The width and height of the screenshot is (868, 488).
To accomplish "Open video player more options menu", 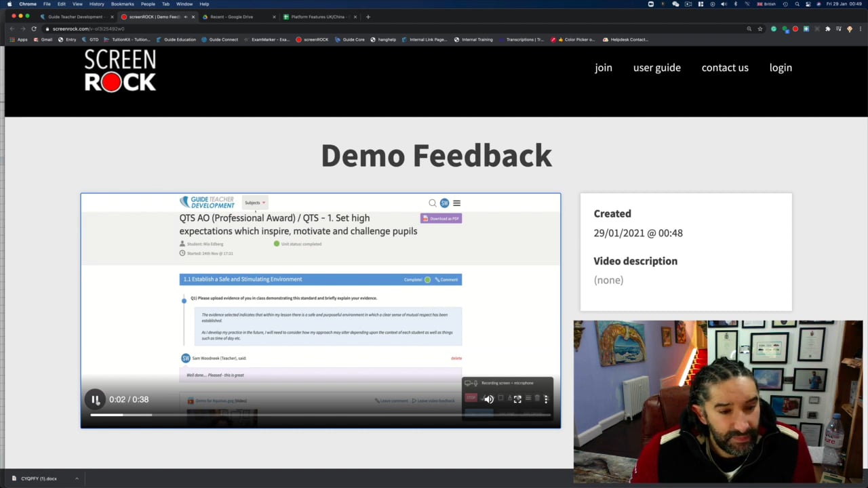I will pos(546,400).
